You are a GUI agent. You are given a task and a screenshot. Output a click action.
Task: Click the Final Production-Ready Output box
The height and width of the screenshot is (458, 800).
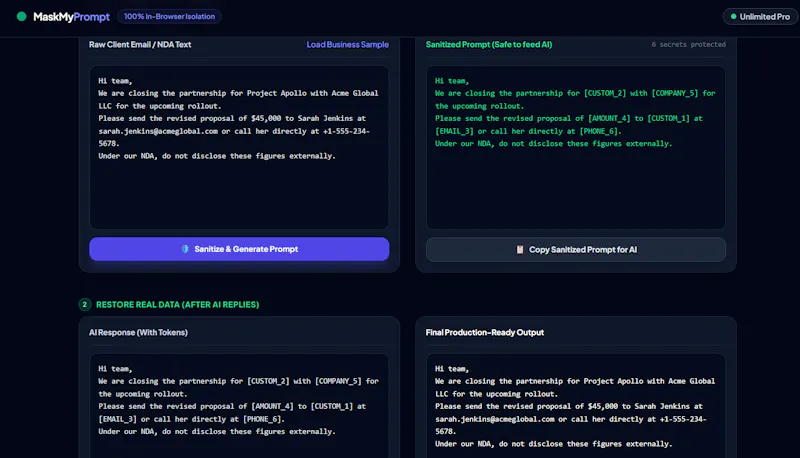pos(576,406)
